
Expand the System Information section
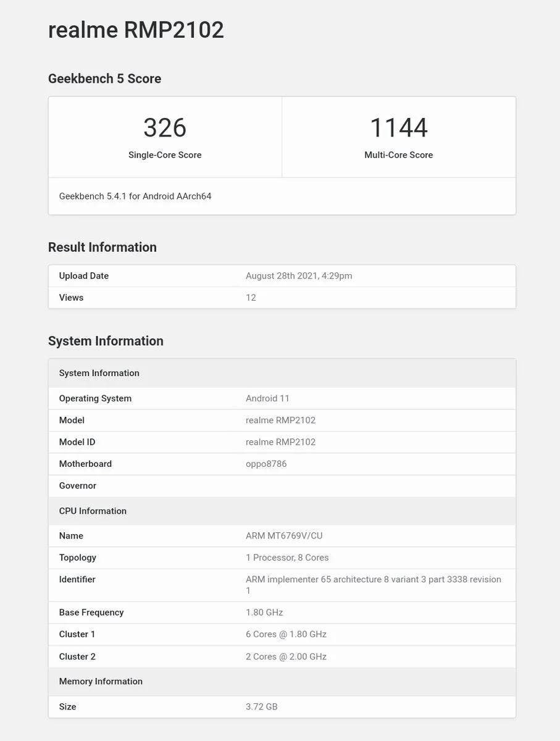pos(105,340)
